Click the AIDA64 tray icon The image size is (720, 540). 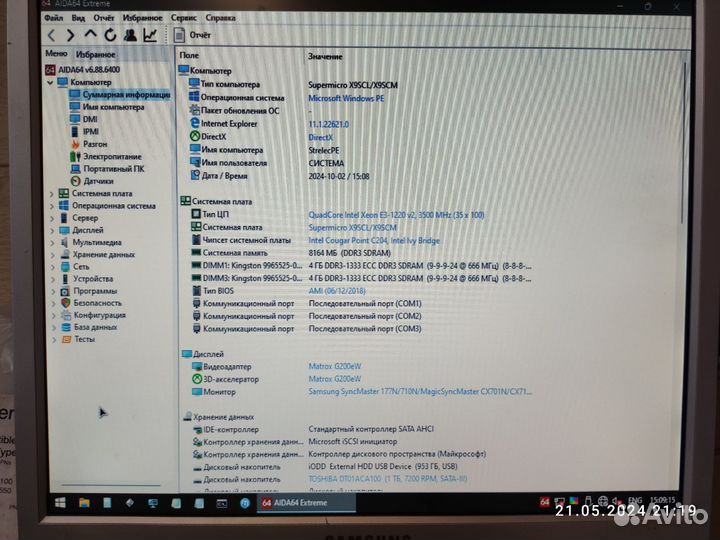[545, 502]
